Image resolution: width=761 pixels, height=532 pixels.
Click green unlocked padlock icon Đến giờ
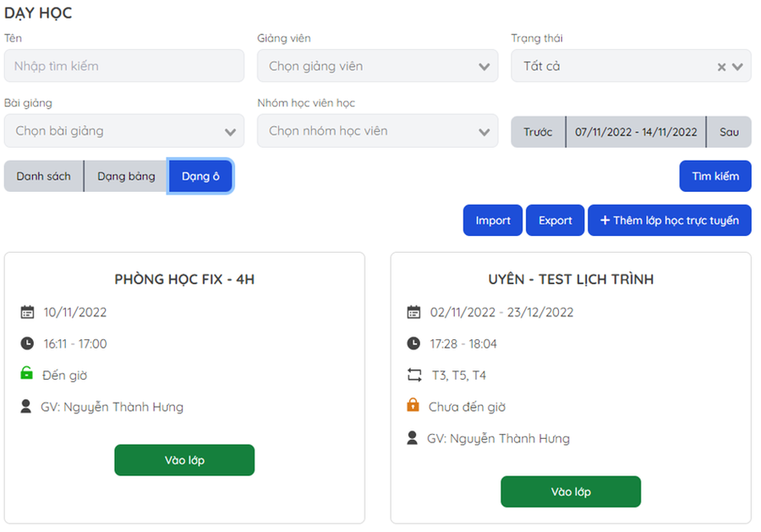(x=27, y=374)
